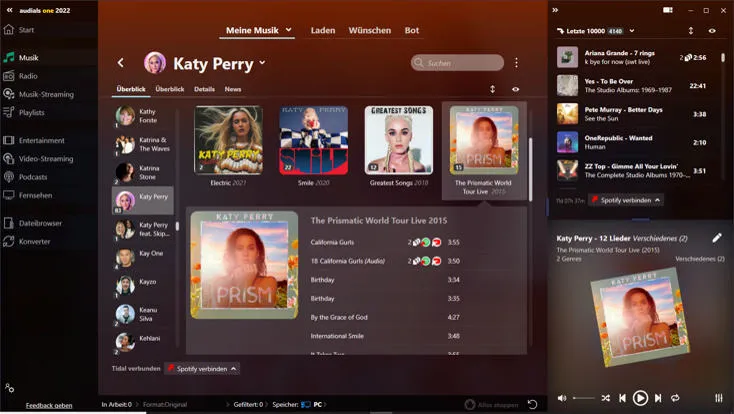Edit track tags with the pencil icon

716,238
